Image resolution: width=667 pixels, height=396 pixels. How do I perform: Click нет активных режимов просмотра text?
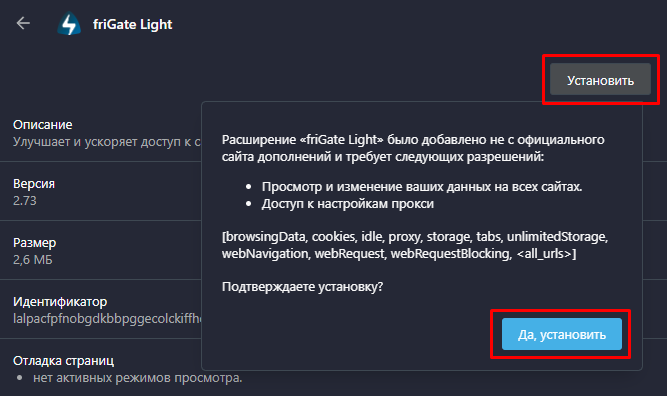pos(137,378)
